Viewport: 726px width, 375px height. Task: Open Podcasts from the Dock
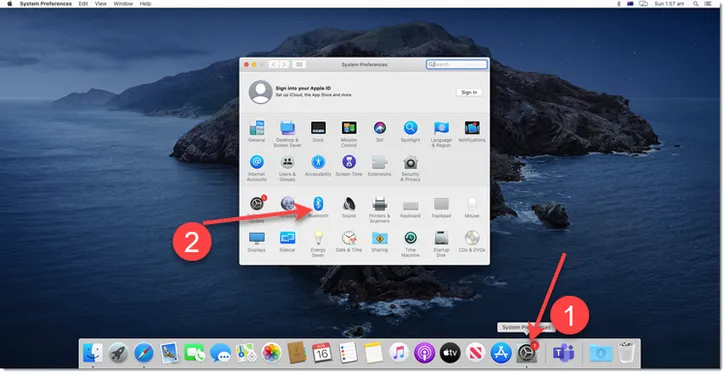pos(424,353)
